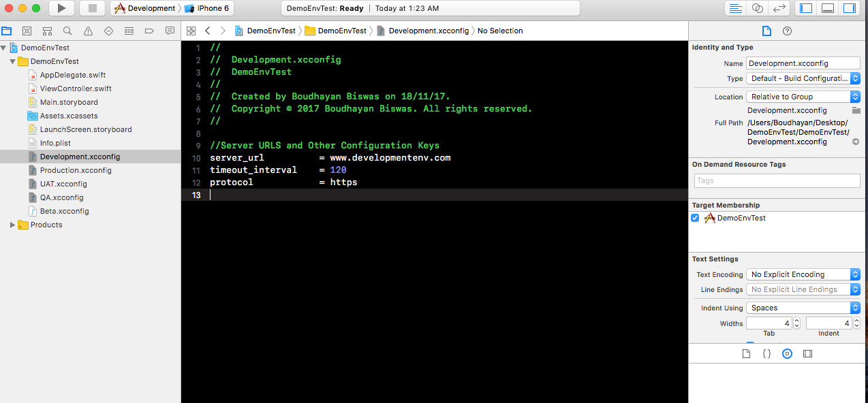
Task: Show the Media library
Action: coord(807,354)
